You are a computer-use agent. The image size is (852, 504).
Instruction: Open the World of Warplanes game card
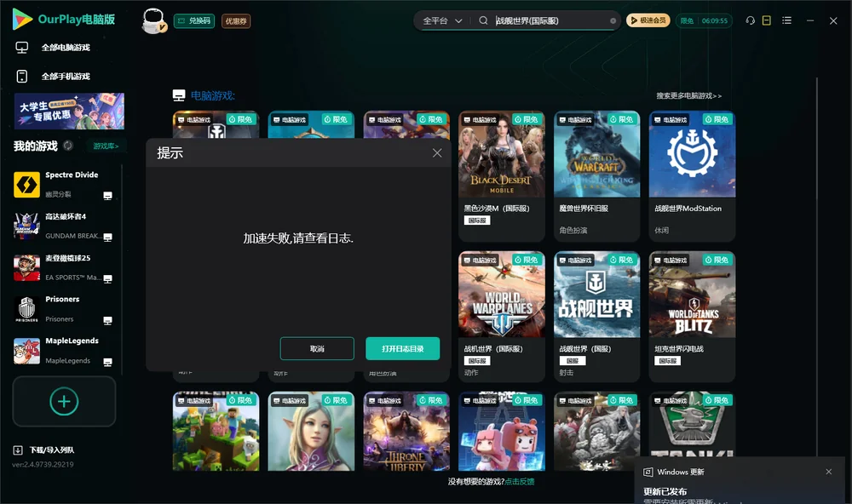pos(502,317)
